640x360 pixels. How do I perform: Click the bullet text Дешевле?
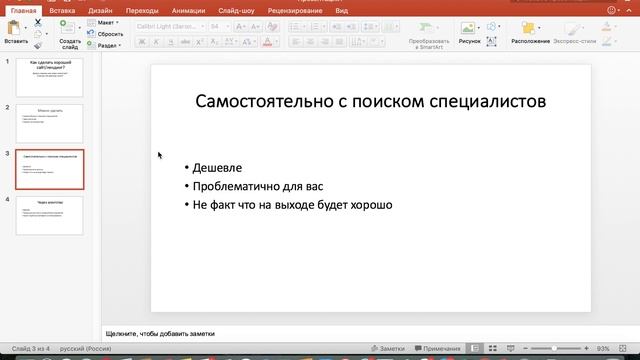coord(217,168)
